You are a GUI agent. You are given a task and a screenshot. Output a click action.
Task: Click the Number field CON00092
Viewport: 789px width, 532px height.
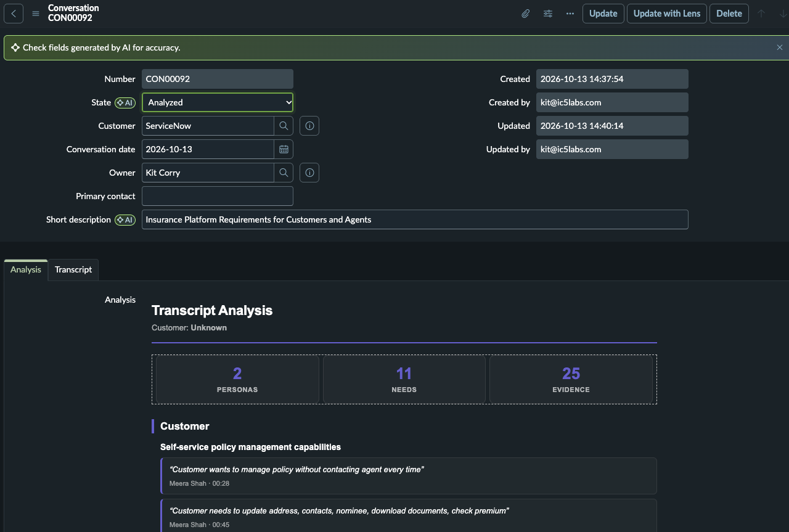point(218,79)
